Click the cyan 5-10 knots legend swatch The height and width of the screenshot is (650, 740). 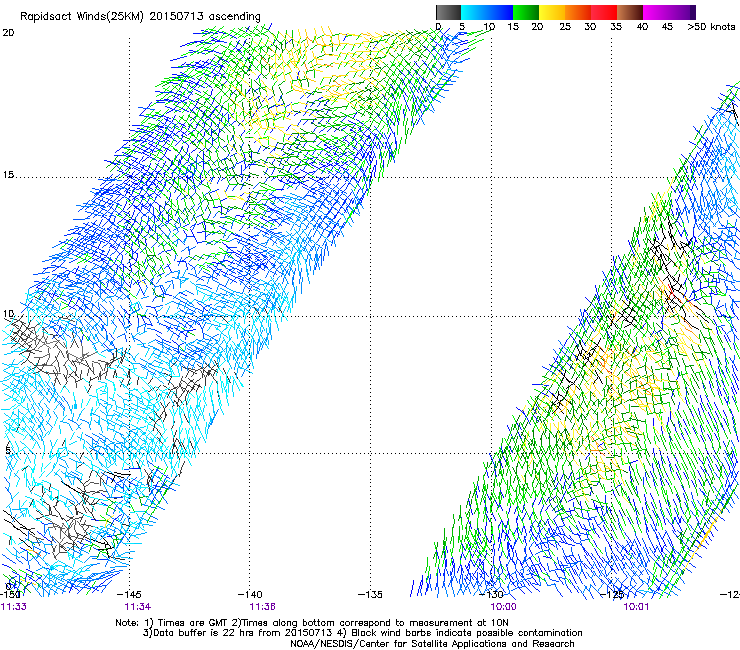click(x=474, y=12)
